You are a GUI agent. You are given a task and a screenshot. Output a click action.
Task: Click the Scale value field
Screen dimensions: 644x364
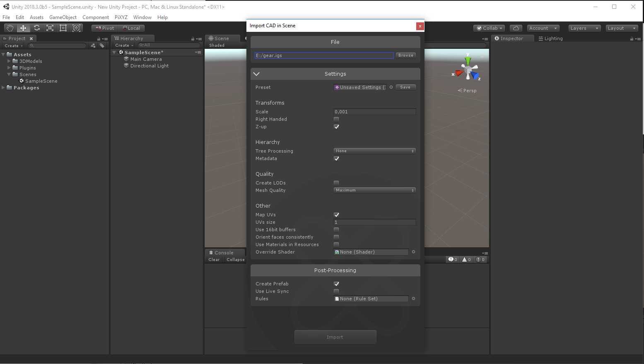click(x=375, y=112)
